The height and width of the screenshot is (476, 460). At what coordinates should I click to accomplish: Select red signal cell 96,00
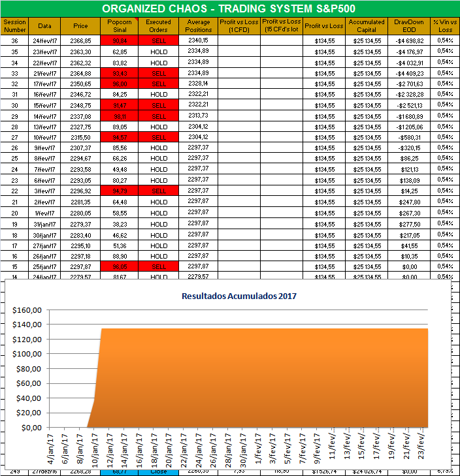tap(120, 84)
